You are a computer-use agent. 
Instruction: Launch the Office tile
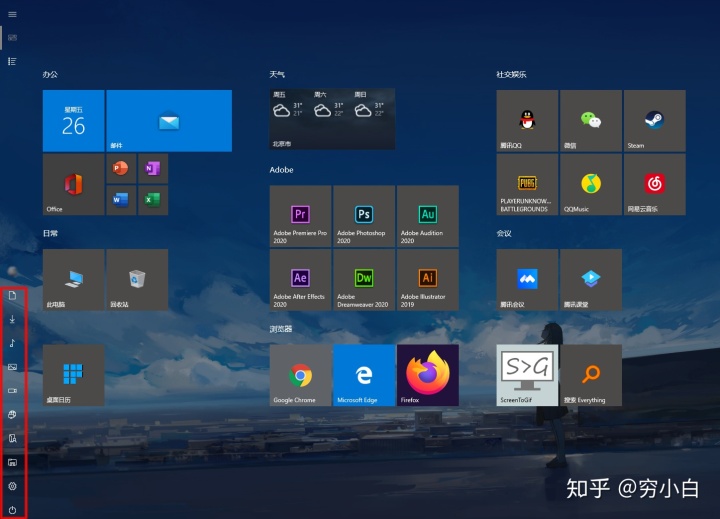click(x=73, y=184)
